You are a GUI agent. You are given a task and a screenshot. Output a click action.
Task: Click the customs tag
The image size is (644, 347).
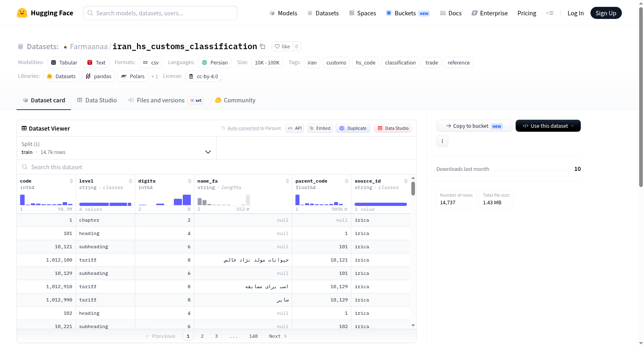click(x=336, y=62)
